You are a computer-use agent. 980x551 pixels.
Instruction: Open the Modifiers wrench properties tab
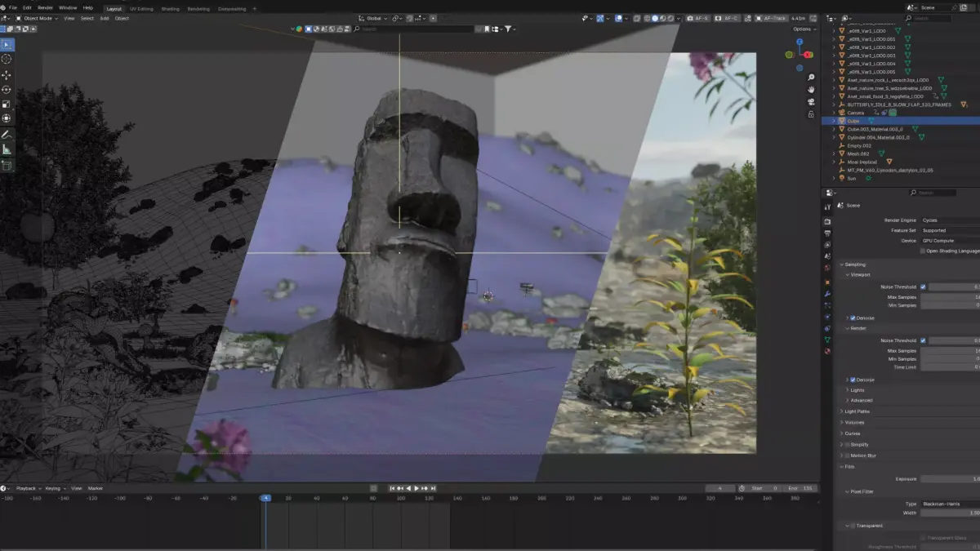click(x=827, y=293)
